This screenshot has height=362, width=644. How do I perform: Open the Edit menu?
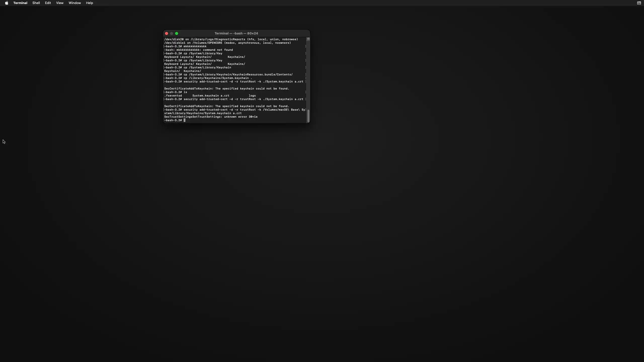(x=48, y=3)
